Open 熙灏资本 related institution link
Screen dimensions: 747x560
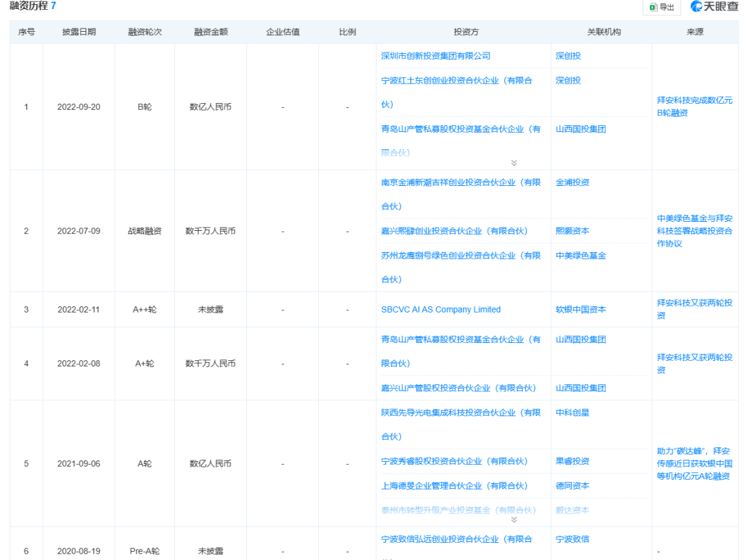572,231
